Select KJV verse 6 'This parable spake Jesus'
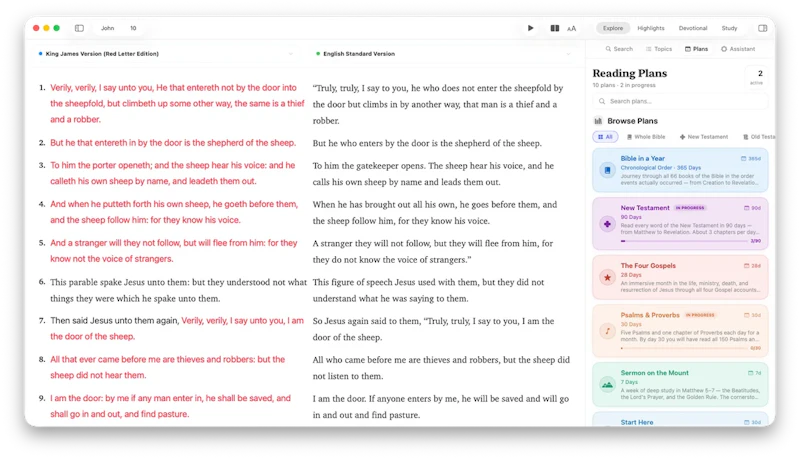800x459 pixels. (179, 290)
